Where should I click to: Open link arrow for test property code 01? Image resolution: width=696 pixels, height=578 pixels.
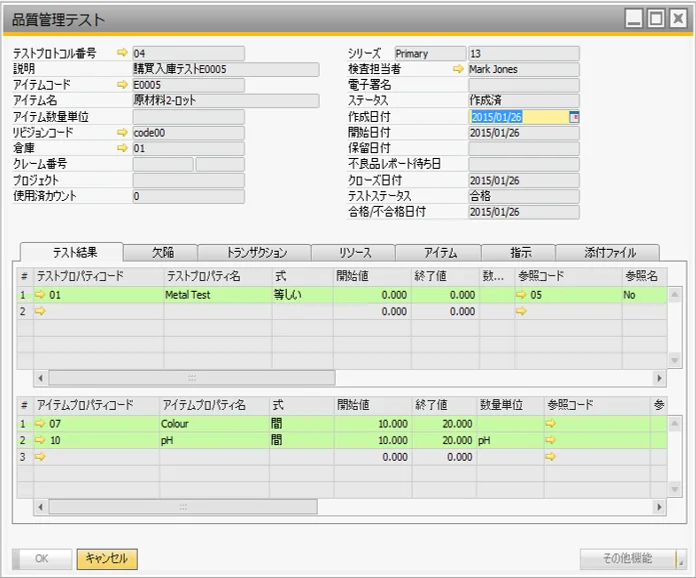[40, 294]
